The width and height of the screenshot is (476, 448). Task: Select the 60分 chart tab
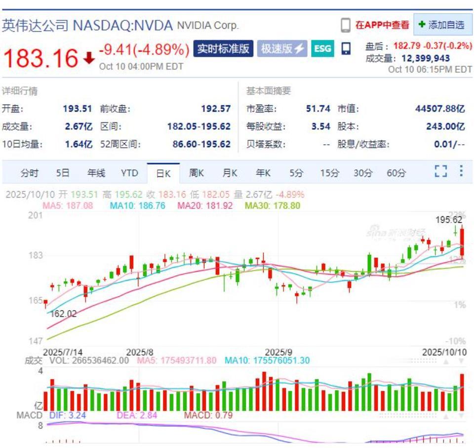[x=396, y=173]
